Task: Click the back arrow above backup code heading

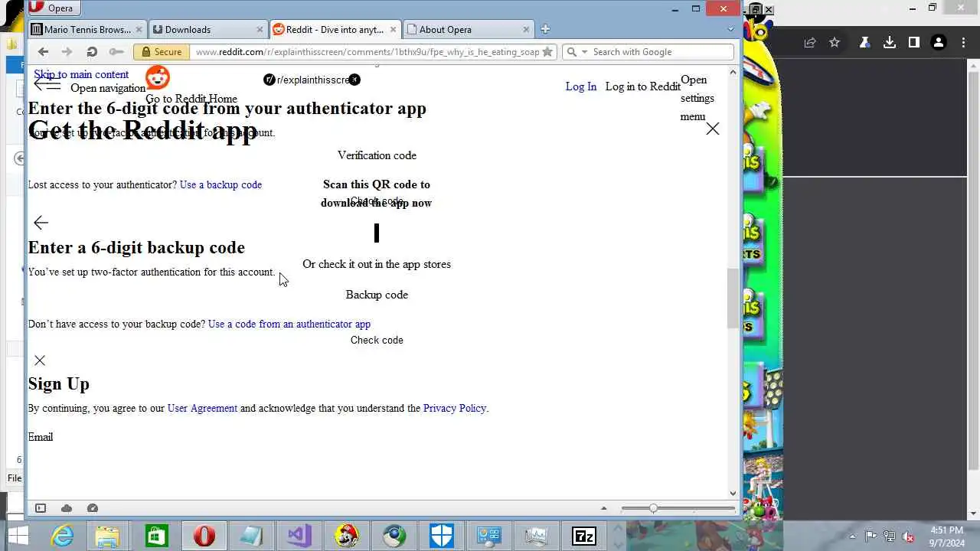Action: click(x=41, y=223)
